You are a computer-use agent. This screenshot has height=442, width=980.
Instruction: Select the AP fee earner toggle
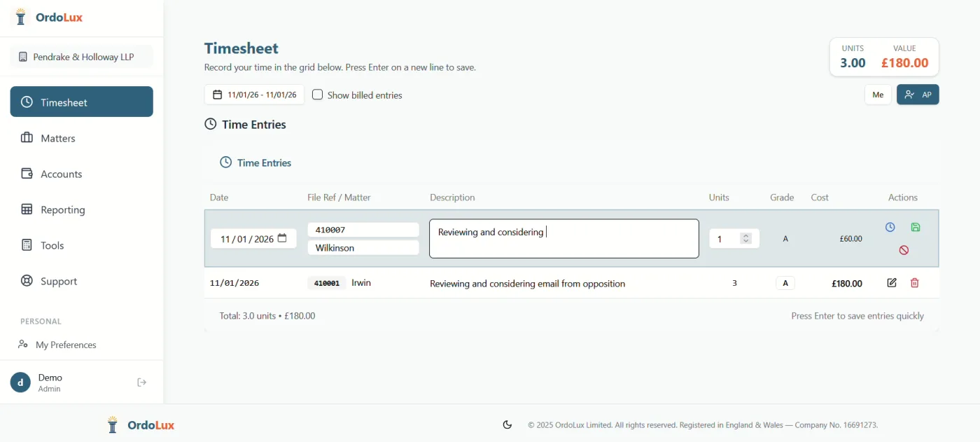[x=917, y=95]
